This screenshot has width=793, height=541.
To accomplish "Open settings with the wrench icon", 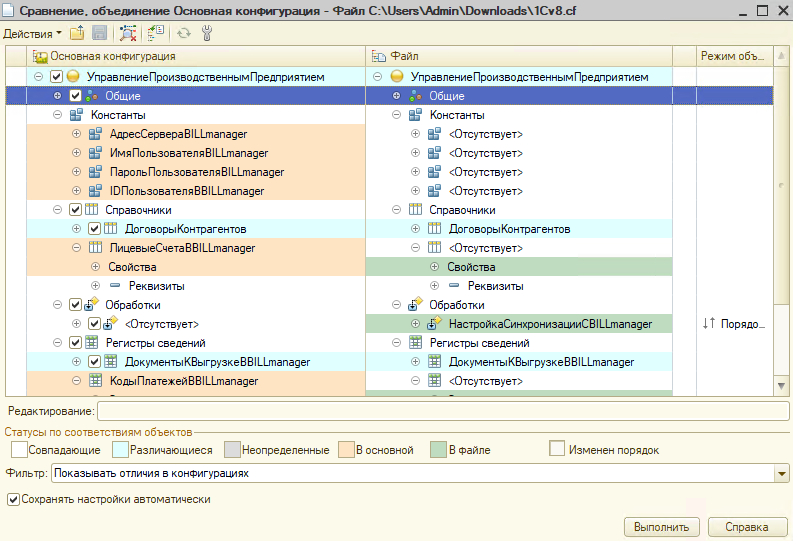I will tap(207, 33).
